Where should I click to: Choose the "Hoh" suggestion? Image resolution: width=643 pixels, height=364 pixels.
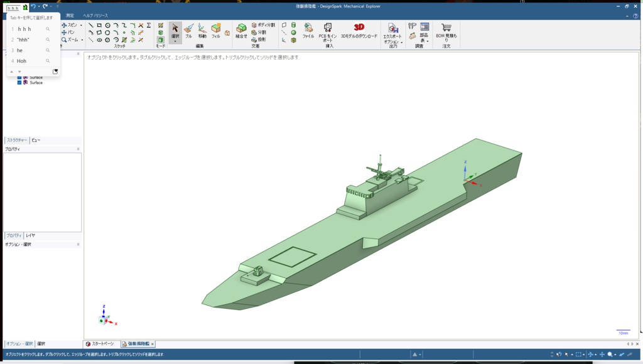coord(33,61)
